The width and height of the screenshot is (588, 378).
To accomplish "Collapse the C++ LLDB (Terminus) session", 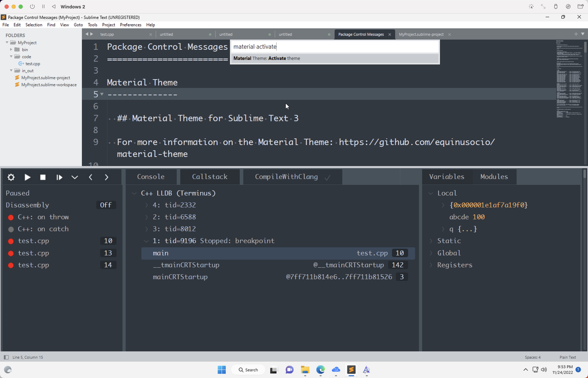I will click(x=134, y=193).
